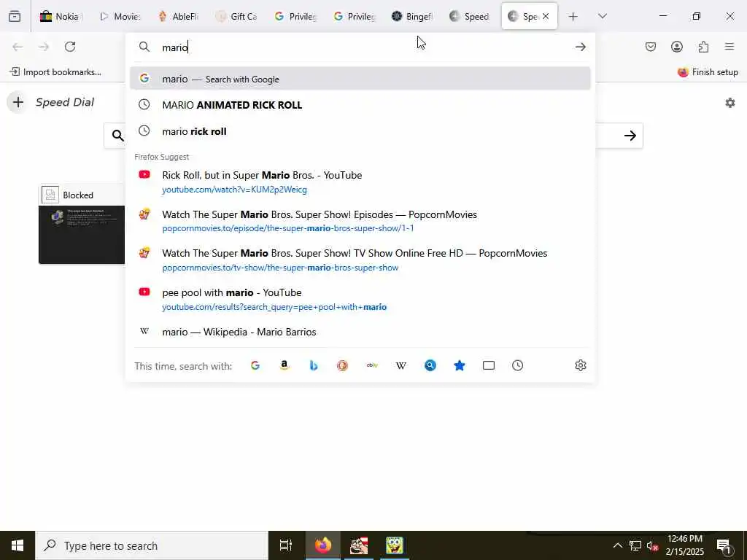Select 'MARIO ANIMATED RICK ROLL' history suggestion
This screenshot has width=747, height=560.
pos(360,105)
